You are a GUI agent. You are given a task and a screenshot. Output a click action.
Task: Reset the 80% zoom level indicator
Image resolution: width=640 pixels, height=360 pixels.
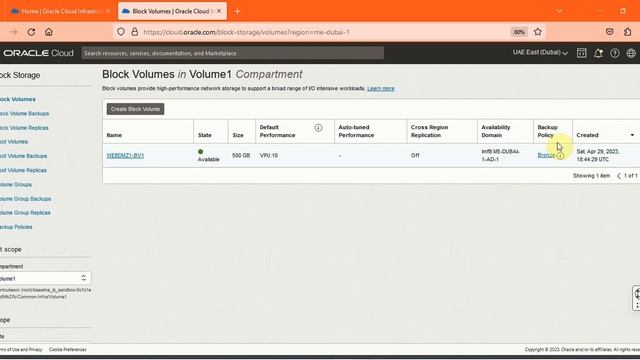pos(519,32)
